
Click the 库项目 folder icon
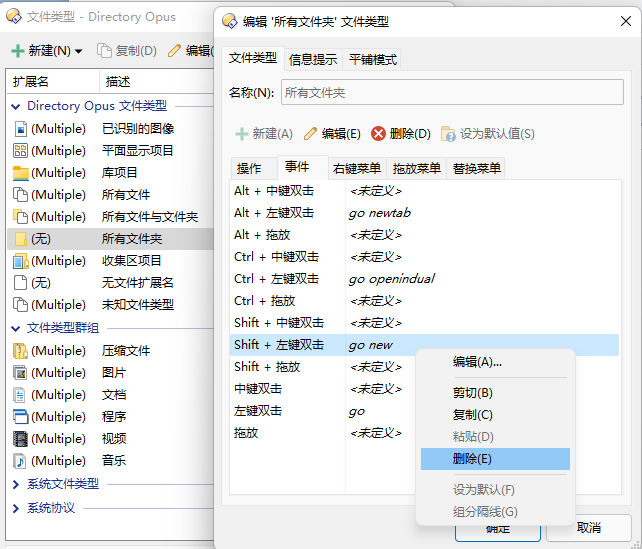coord(20,173)
